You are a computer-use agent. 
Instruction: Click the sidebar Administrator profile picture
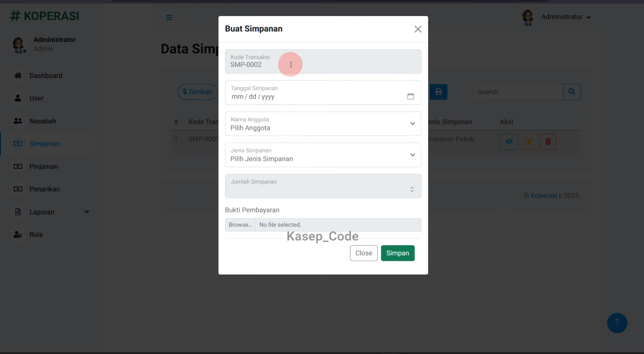[19, 45]
